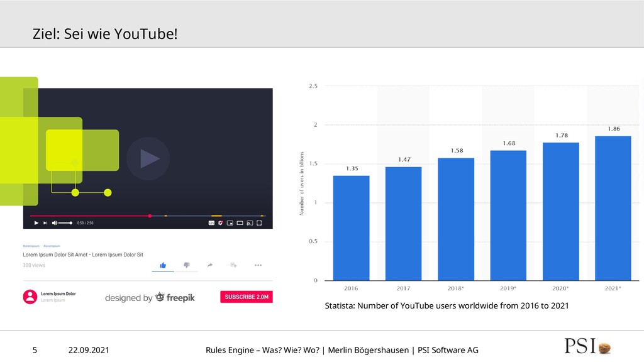Click the 2019* bar in the chart

click(508, 216)
